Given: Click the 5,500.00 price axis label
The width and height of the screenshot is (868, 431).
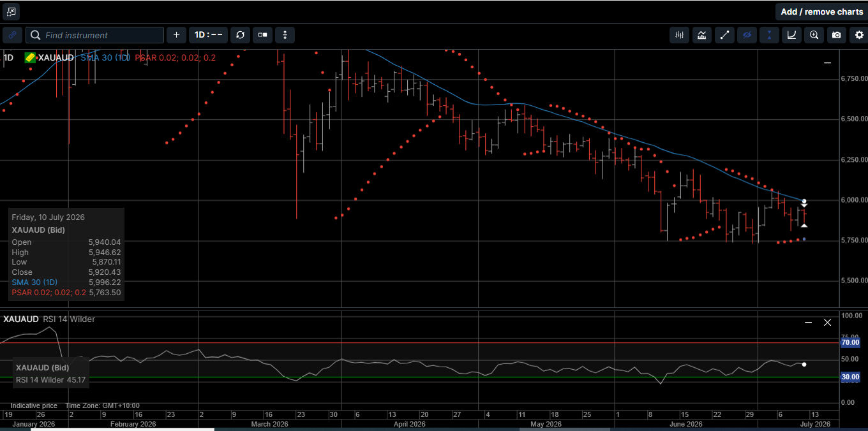Looking at the screenshot, I should point(854,280).
